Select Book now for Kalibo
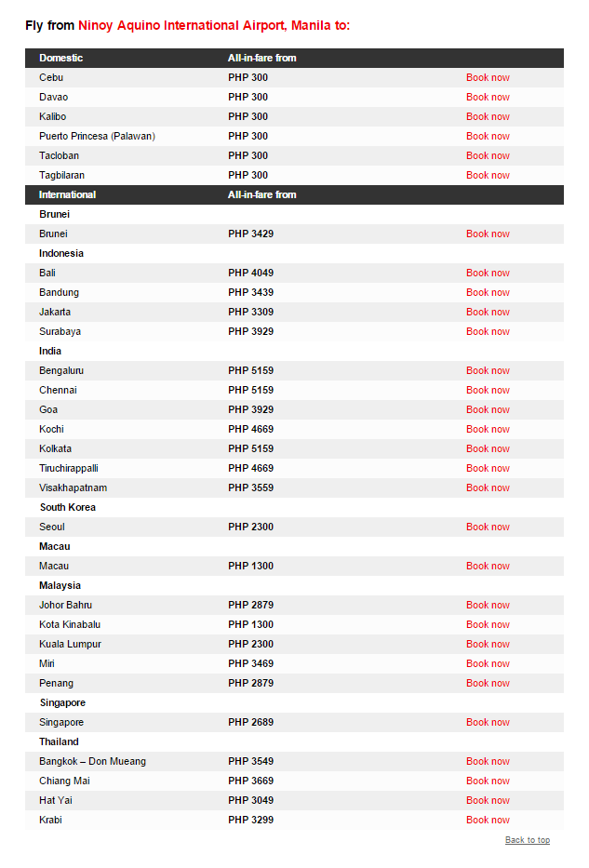 [x=488, y=117]
